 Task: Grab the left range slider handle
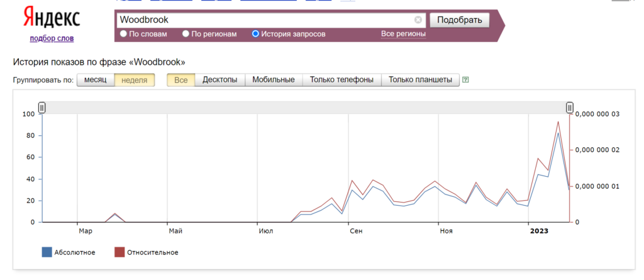coord(42,108)
